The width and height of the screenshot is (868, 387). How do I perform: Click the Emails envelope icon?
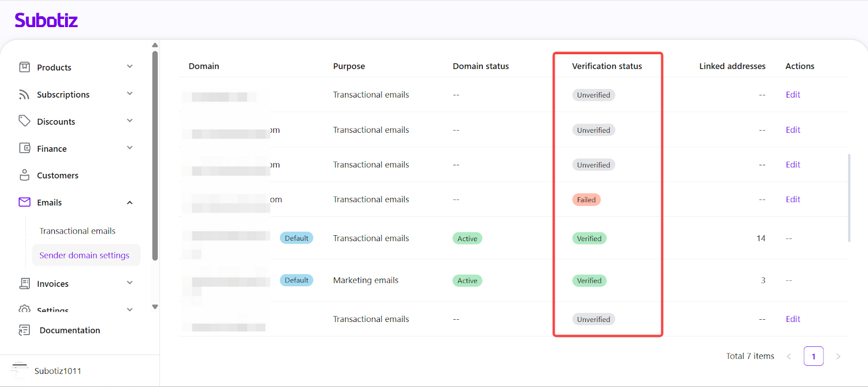[24, 202]
